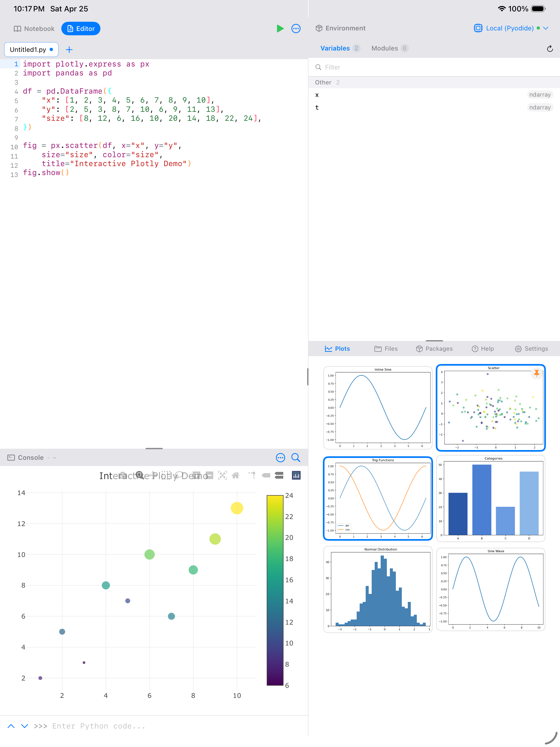Add a new editor file tab
The image size is (560, 747).
[x=69, y=50]
